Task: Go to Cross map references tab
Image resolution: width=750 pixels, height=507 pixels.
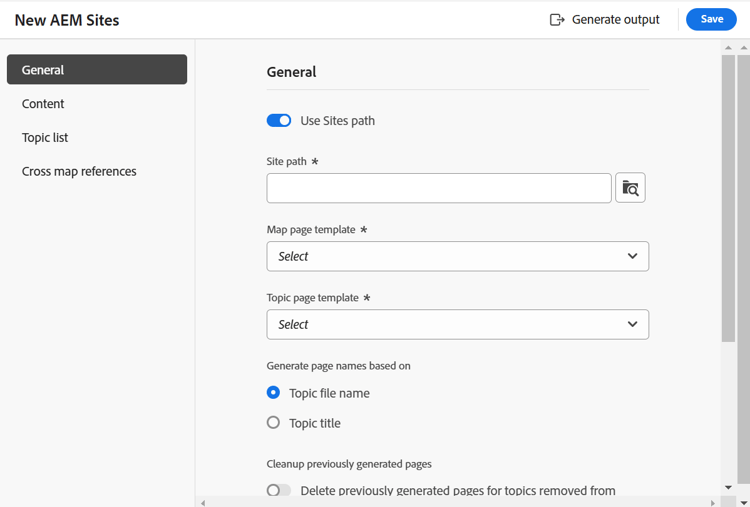Action: tap(79, 172)
